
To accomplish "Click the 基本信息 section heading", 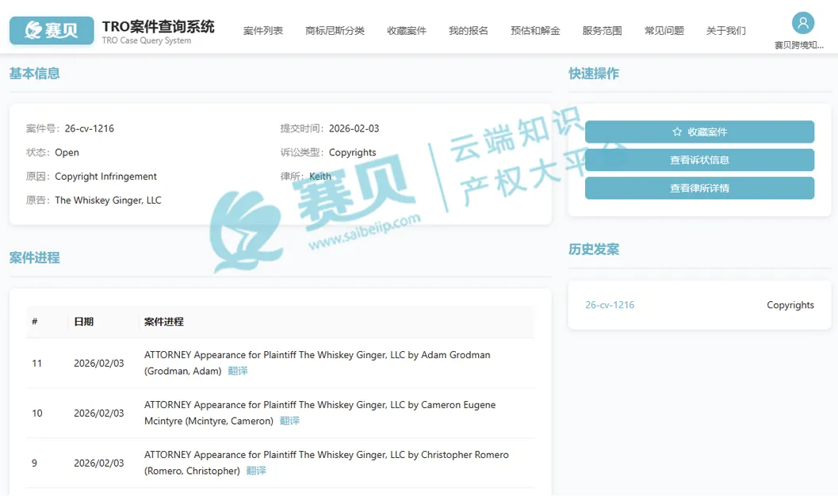I will pyautogui.click(x=35, y=73).
